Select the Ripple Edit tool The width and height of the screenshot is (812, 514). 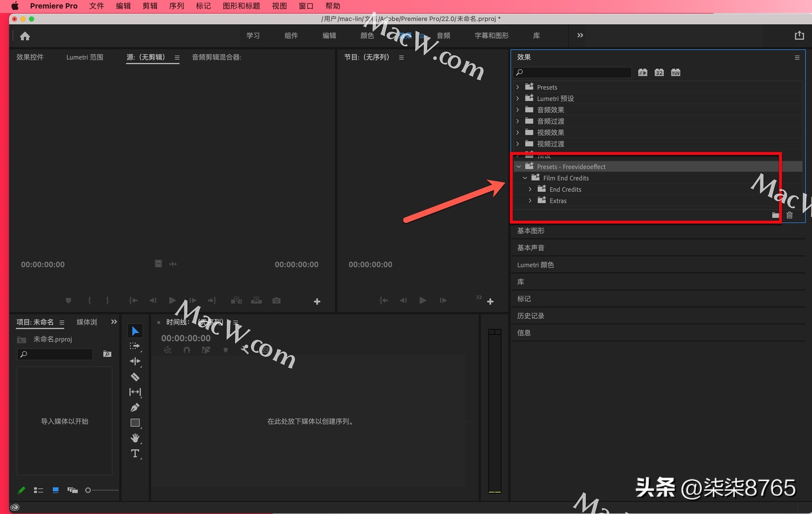pyautogui.click(x=135, y=361)
